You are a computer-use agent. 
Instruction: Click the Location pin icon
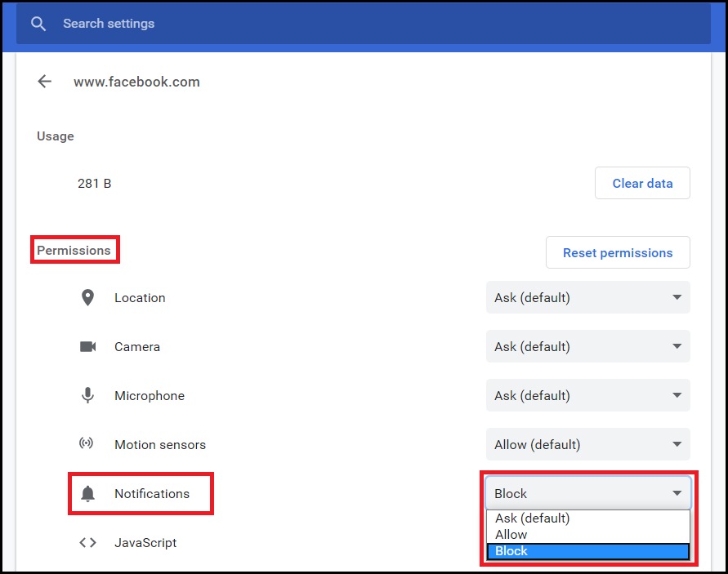pyautogui.click(x=87, y=298)
